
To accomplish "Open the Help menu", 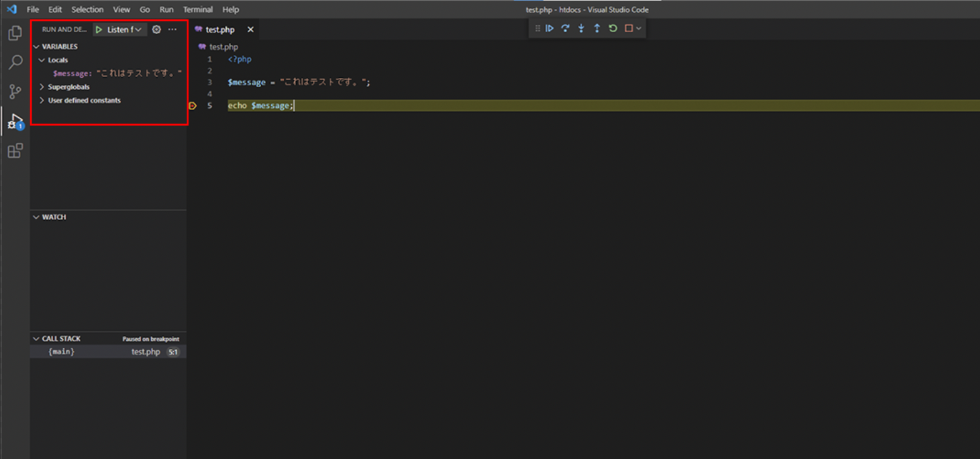I will tap(231, 9).
